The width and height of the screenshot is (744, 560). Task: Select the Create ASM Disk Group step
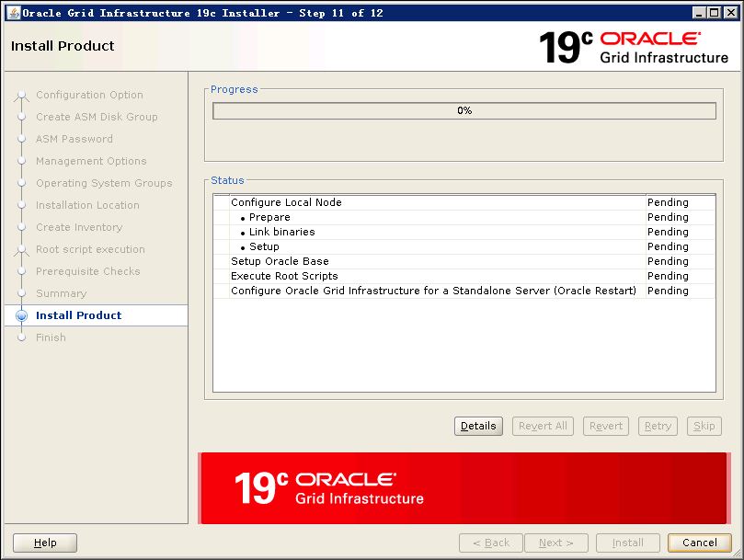(x=97, y=117)
